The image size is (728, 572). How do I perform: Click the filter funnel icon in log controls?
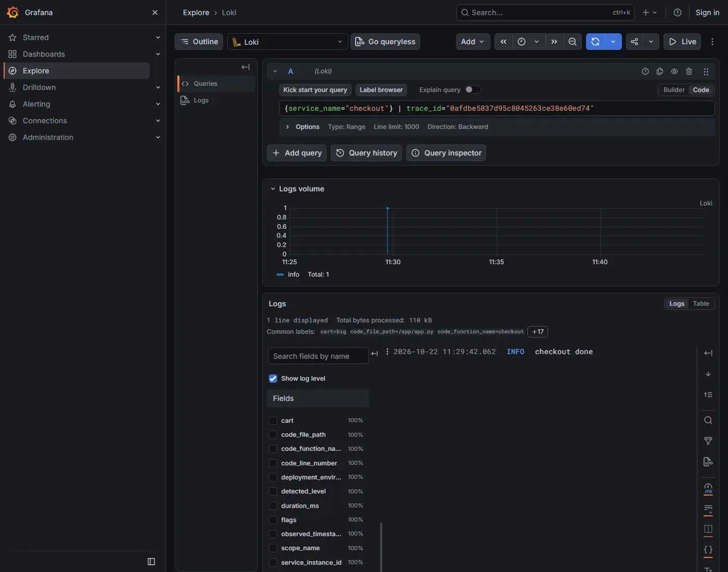(708, 441)
